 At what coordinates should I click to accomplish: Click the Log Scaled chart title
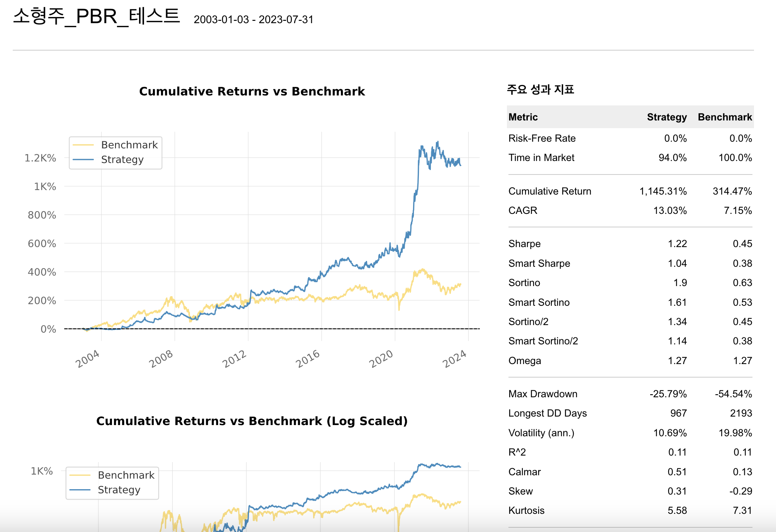252,421
